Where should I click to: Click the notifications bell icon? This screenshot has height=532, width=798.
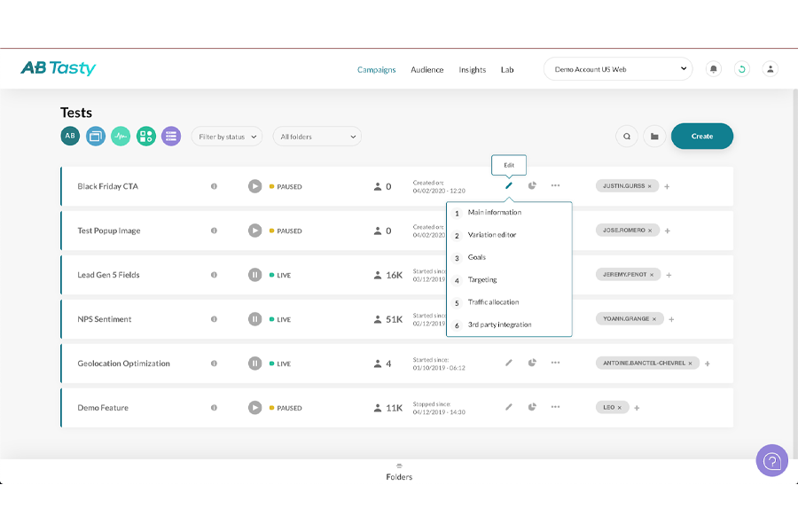point(713,69)
